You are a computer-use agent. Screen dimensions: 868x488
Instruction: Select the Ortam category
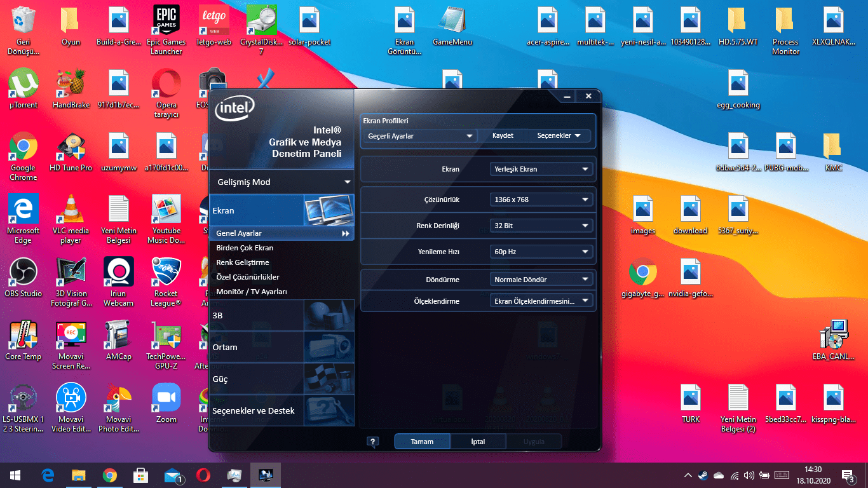pos(281,347)
